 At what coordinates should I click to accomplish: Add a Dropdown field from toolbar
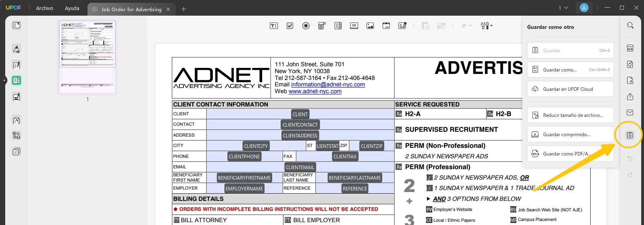click(x=322, y=26)
